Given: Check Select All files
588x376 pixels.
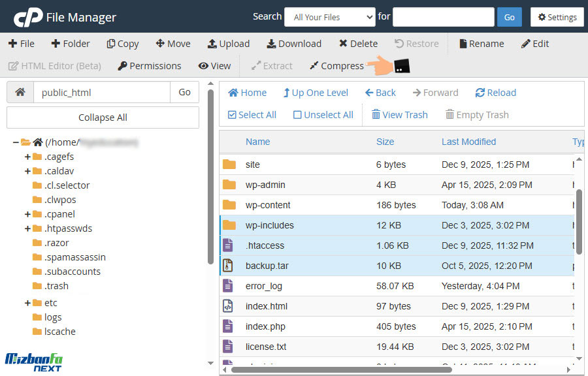Looking at the screenshot, I should click(x=232, y=115).
